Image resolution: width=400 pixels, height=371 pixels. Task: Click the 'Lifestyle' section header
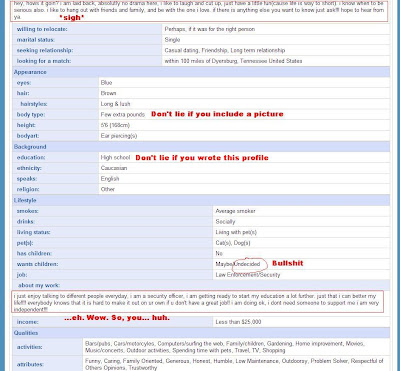[x=25, y=200]
